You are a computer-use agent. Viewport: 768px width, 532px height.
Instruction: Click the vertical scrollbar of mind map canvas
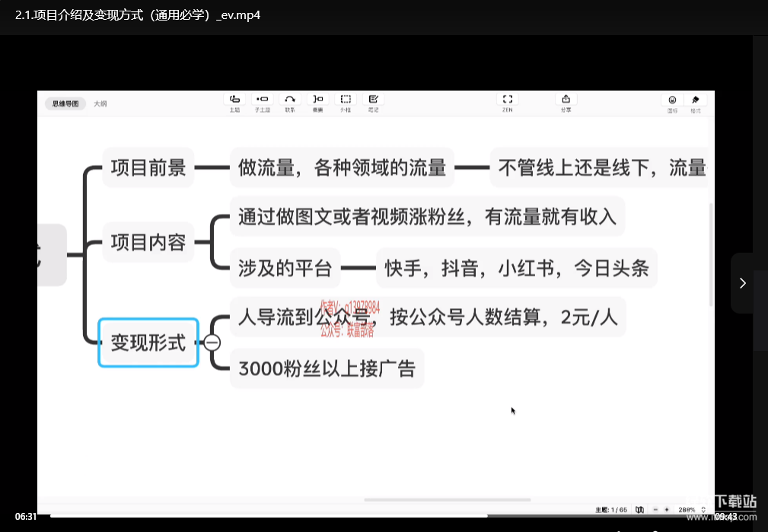click(711, 255)
